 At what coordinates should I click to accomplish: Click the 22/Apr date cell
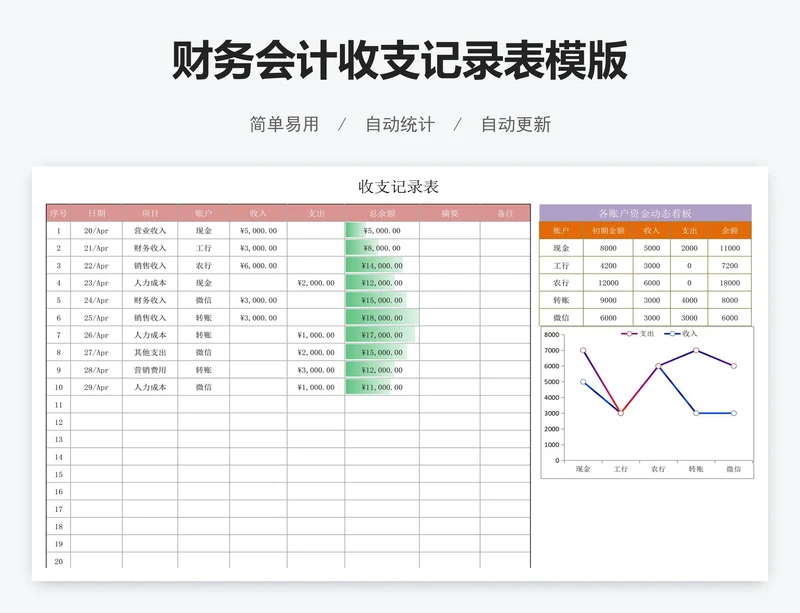click(x=96, y=265)
